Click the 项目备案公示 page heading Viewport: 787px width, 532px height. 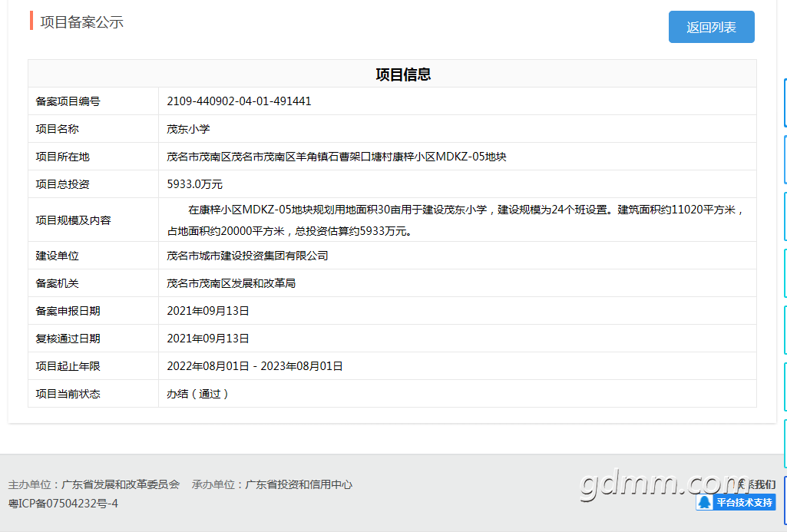click(x=82, y=22)
